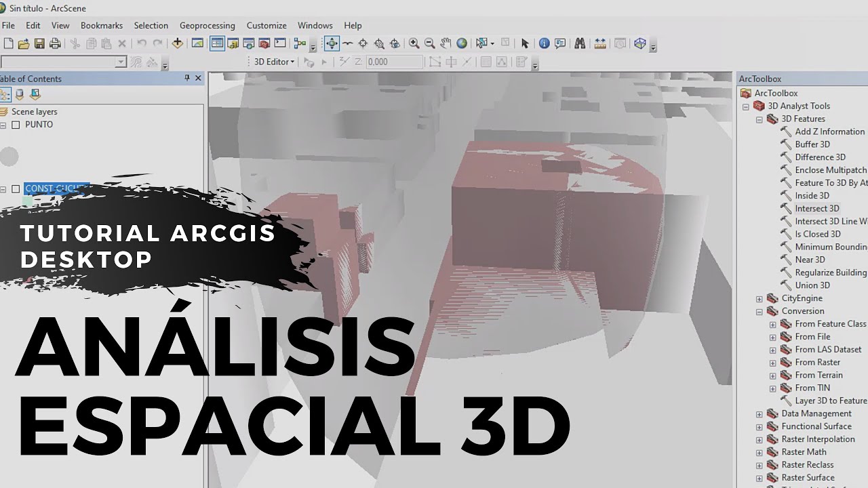Viewport: 868px width, 488px height.
Task: Open the Customize menu
Action: (x=267, y=25)
